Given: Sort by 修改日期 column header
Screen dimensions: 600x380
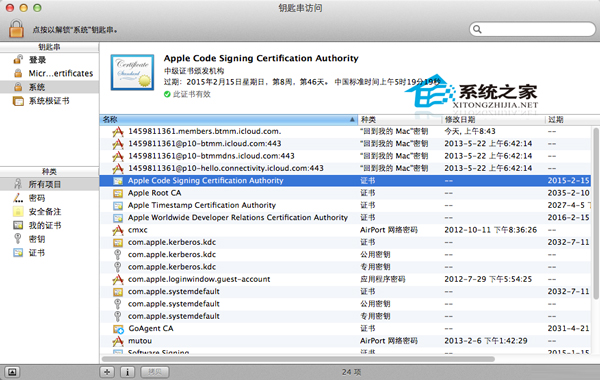Looking at the screenshot, I should (493, 120).
